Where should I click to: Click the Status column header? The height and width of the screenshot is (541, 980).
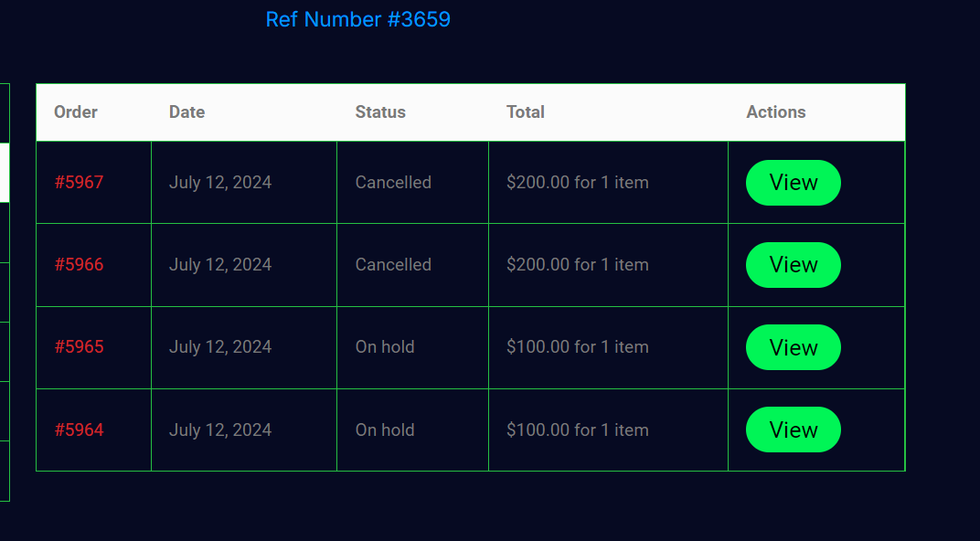(x=380, y=112)
